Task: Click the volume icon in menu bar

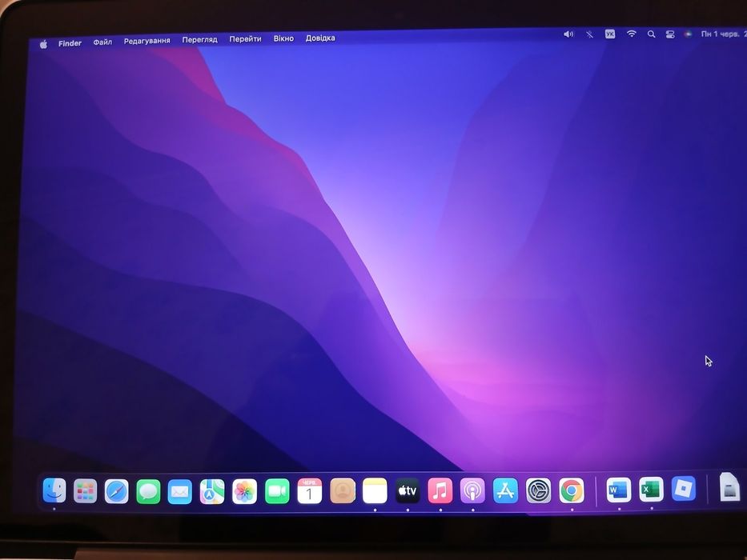Action: pyautogui.click(x=568, y=34)
